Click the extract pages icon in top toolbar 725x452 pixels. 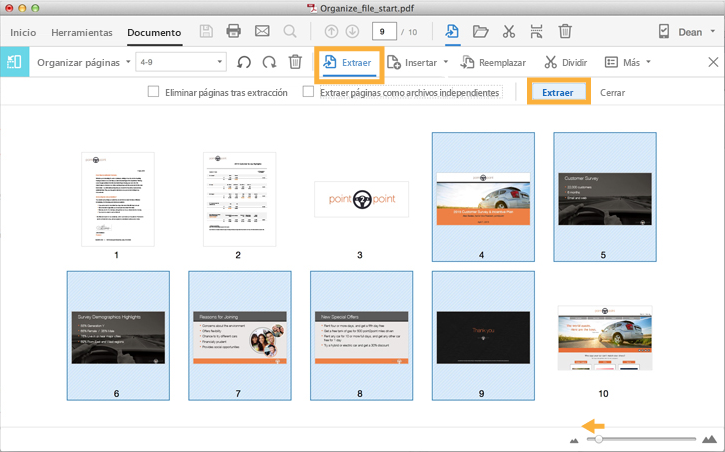[x=452, y=31]
